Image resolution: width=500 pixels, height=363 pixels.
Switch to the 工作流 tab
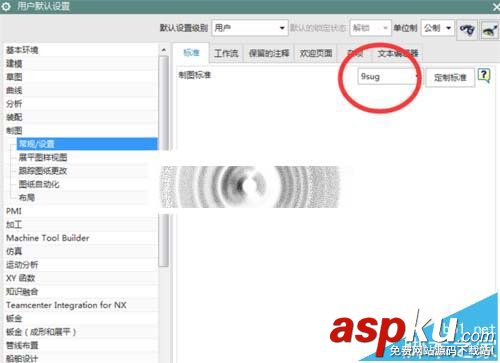226,53
